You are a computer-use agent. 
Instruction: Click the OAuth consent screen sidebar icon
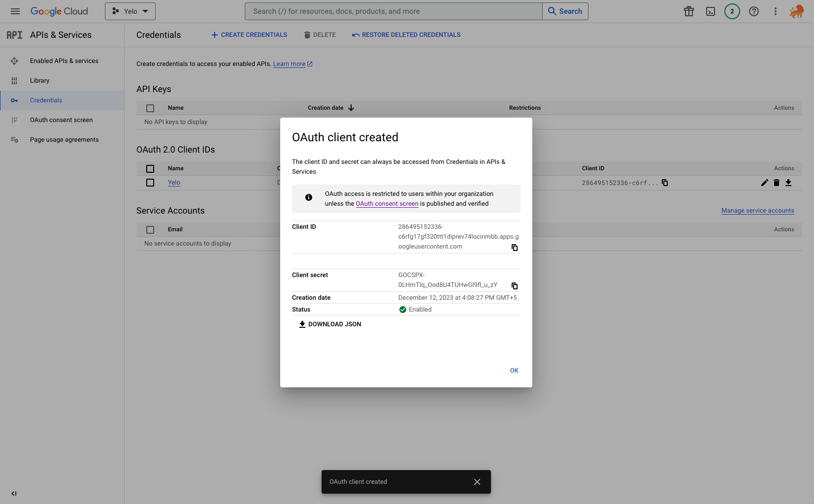[x=14, y=120]
